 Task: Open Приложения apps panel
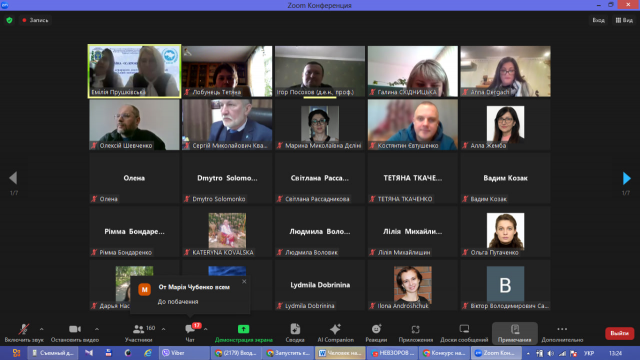coord(416,333)
